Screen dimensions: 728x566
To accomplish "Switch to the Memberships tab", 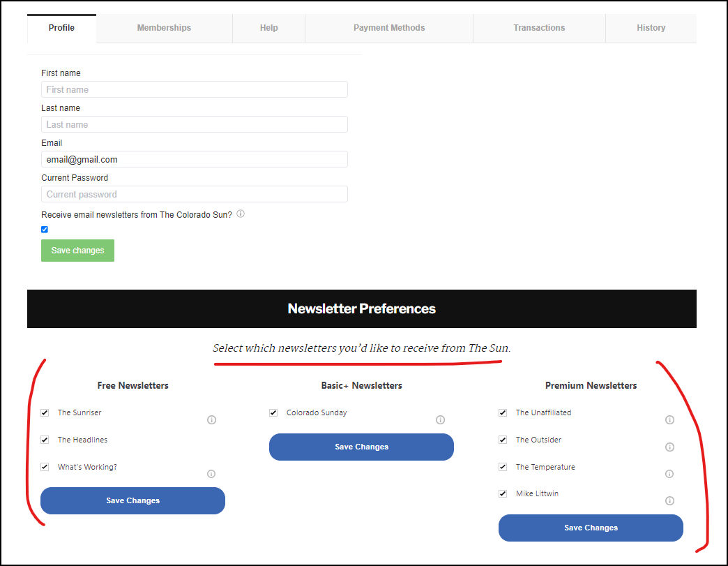I will (164, 28).
